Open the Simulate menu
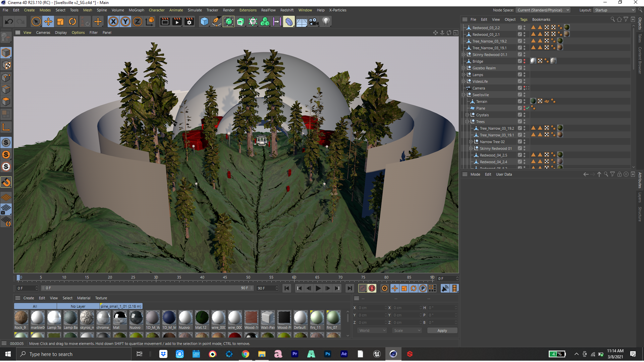This screenshot has width=644, height=362. (195, 10)
